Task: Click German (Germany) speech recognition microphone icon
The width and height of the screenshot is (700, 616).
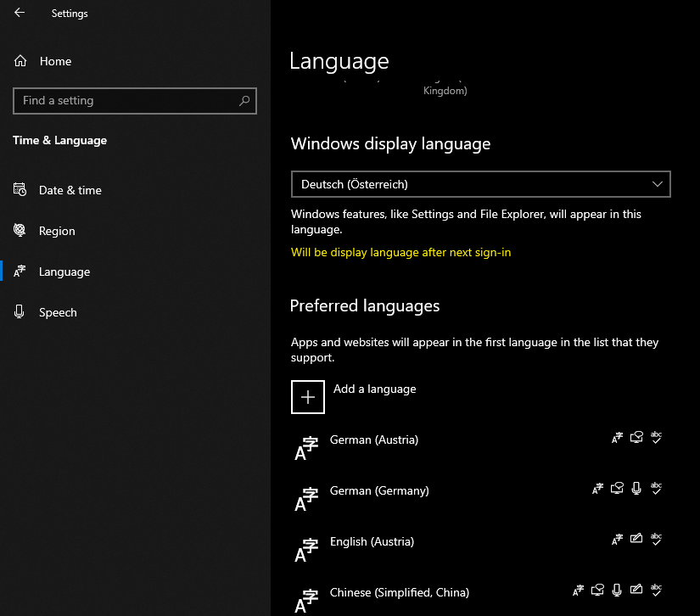Action: pos(636,489)
